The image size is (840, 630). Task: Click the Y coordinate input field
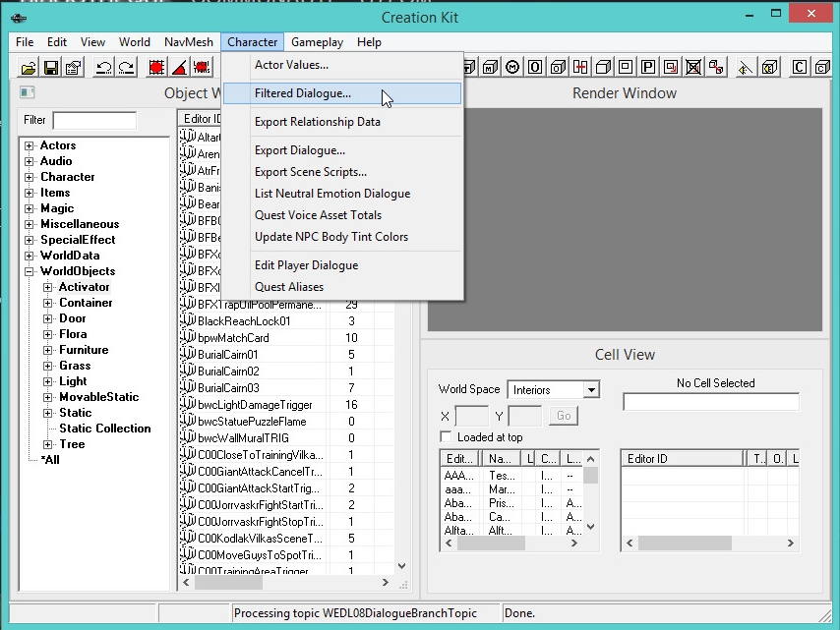pyautogui.click(x=525, y=416)
